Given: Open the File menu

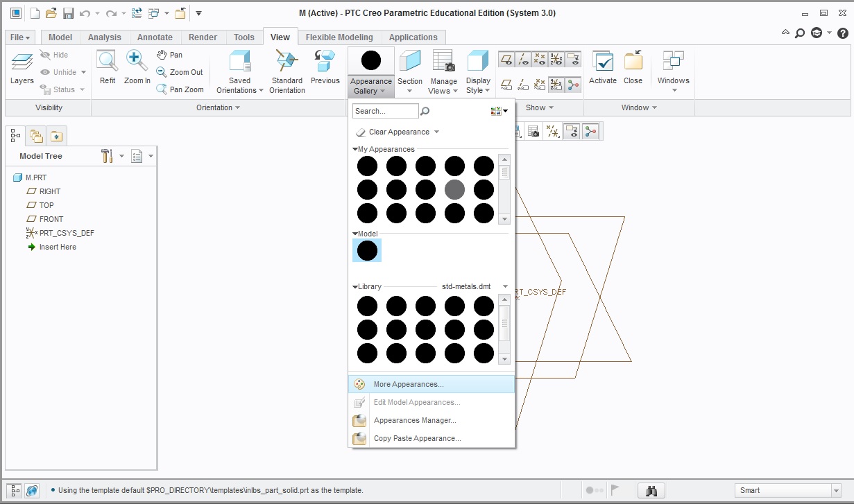Looking at the screenshot, I should [20, 37].
